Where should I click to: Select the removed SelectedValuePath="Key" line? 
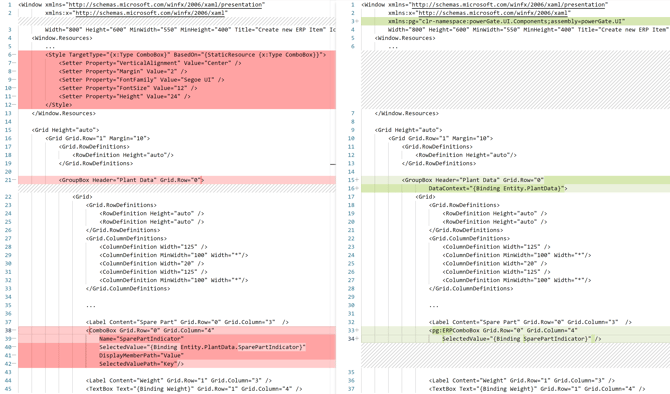point(177,364)
